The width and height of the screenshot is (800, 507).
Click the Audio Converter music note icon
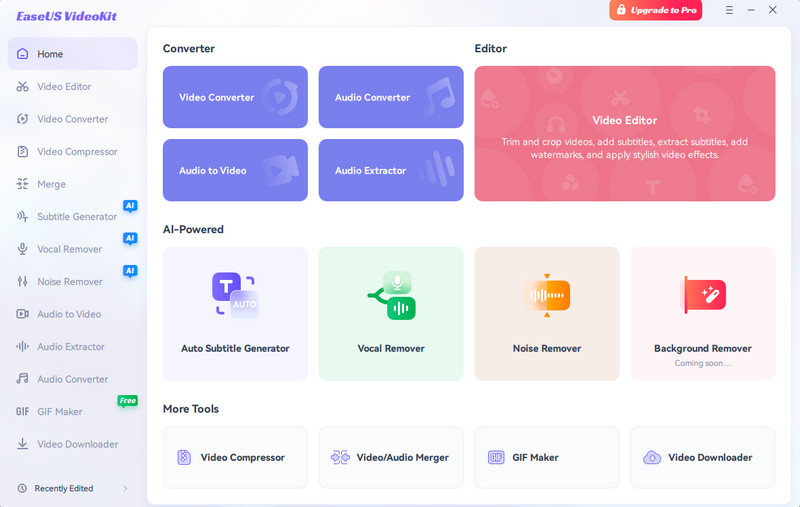click(x=22, y=378)
